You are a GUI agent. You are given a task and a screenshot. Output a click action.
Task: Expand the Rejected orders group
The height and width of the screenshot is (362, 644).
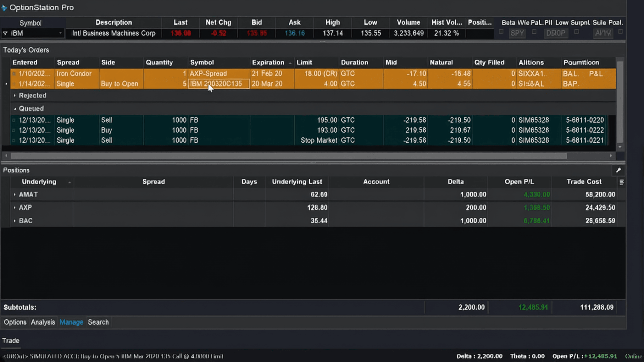14,95
